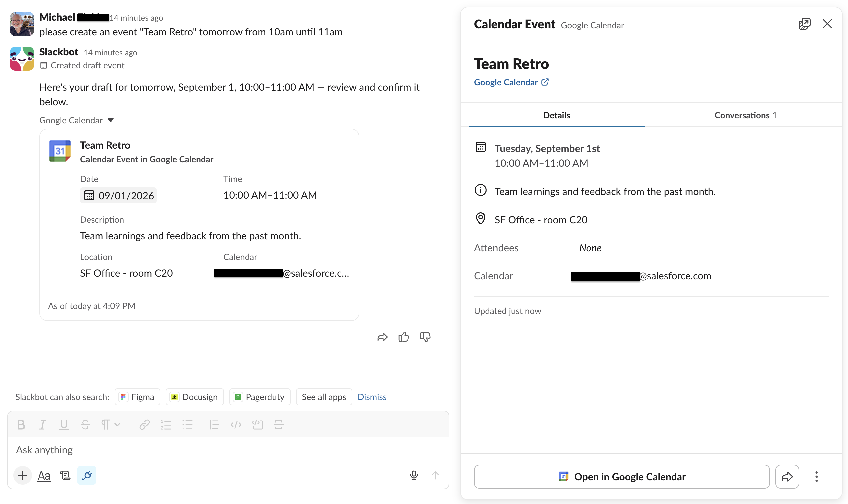This screenshot has width=848, height=504.
Task: Click the send arrow button
Action: click(435, 475)
